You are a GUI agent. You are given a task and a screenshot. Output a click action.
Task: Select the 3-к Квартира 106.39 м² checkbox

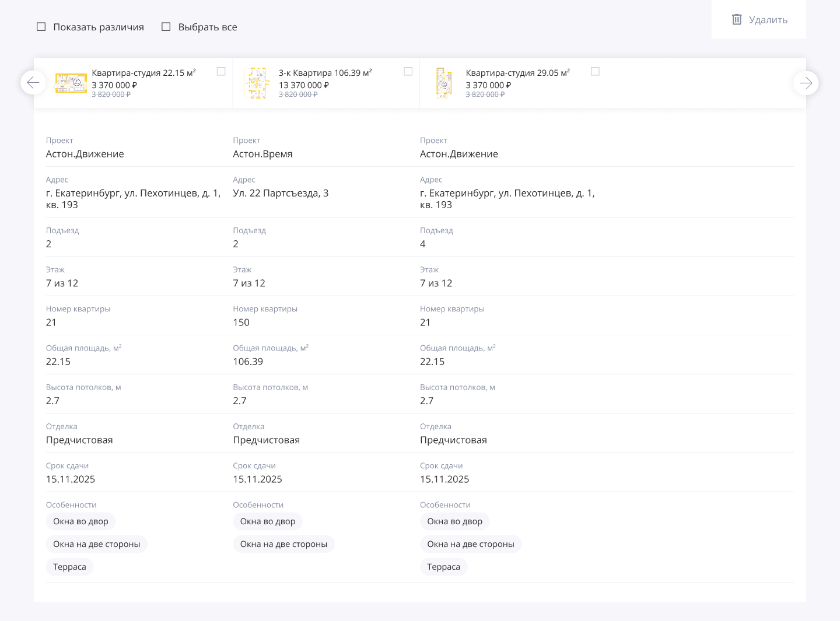pyautogui.click(x=408, y=71)
